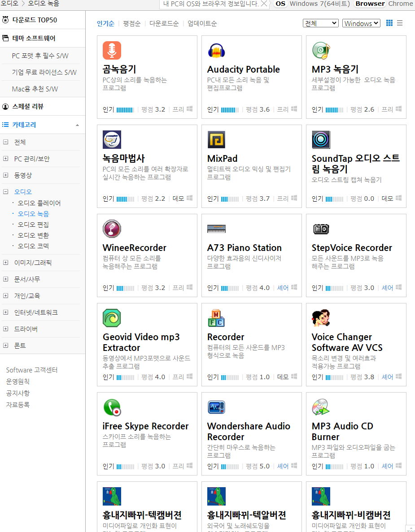Close the PC OS browser info notice
Image resolution: width=415 pixels, height=532 pixels.
coord(264,4)
